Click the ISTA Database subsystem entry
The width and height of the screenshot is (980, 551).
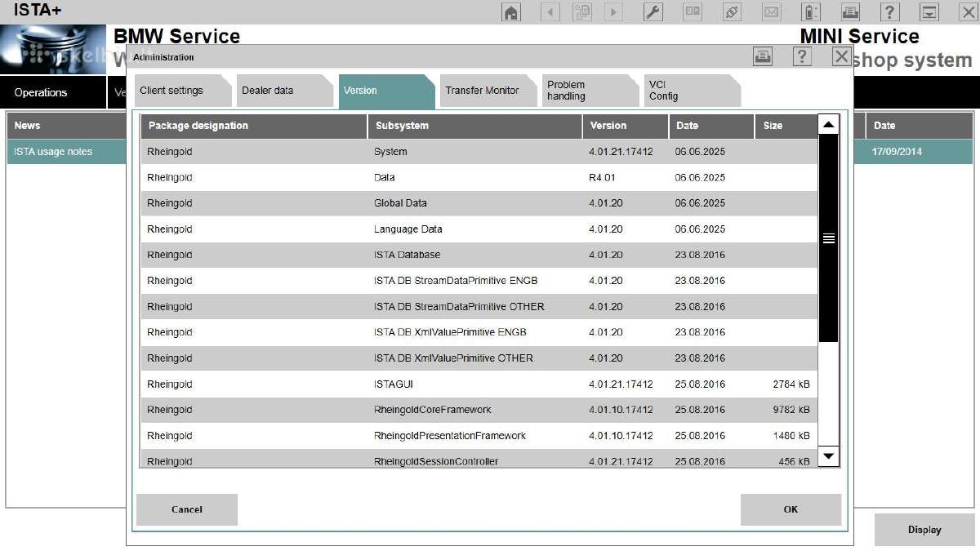(407, 255)
